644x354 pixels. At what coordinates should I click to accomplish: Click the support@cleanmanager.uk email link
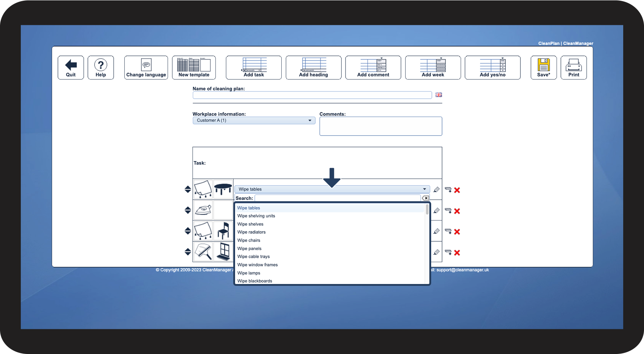pos(463,270)
